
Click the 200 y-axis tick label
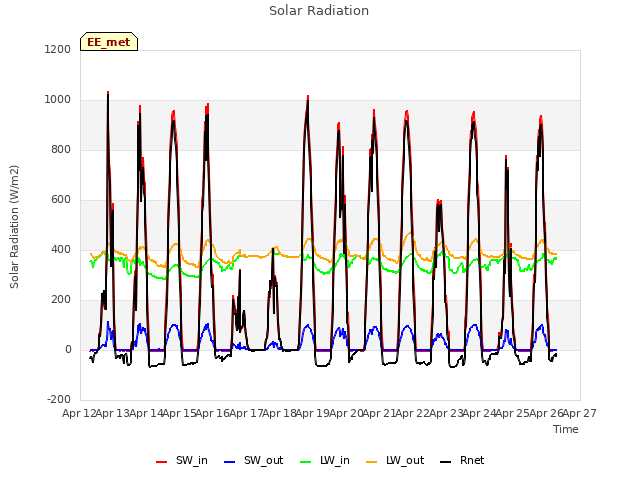(x=61, y=300)
